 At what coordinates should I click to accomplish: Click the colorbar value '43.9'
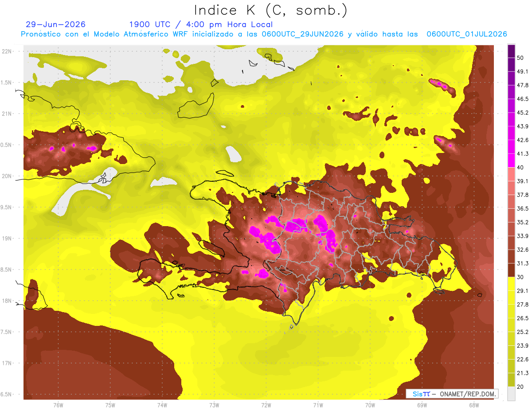click(x=523, y=126)
